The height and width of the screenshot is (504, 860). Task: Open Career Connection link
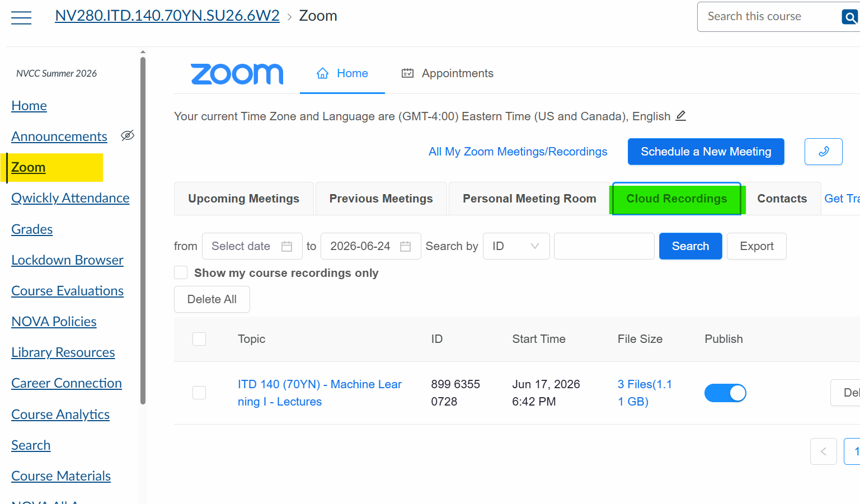[67, 383]
